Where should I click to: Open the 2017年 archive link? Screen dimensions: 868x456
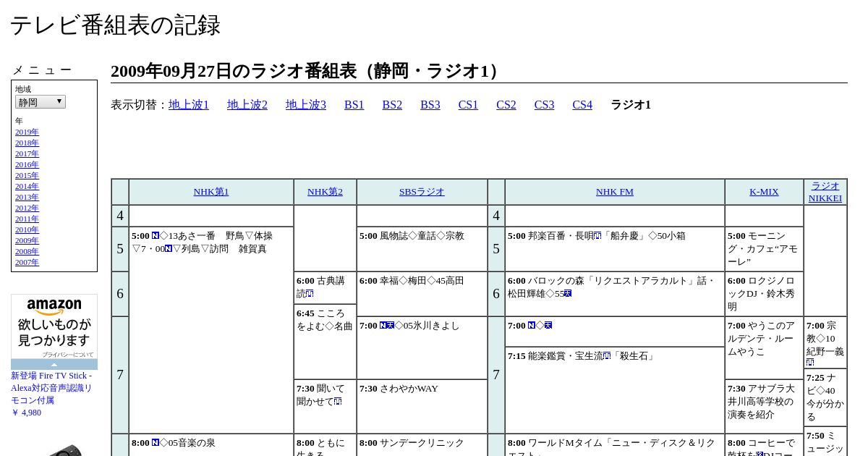(27, 154)
